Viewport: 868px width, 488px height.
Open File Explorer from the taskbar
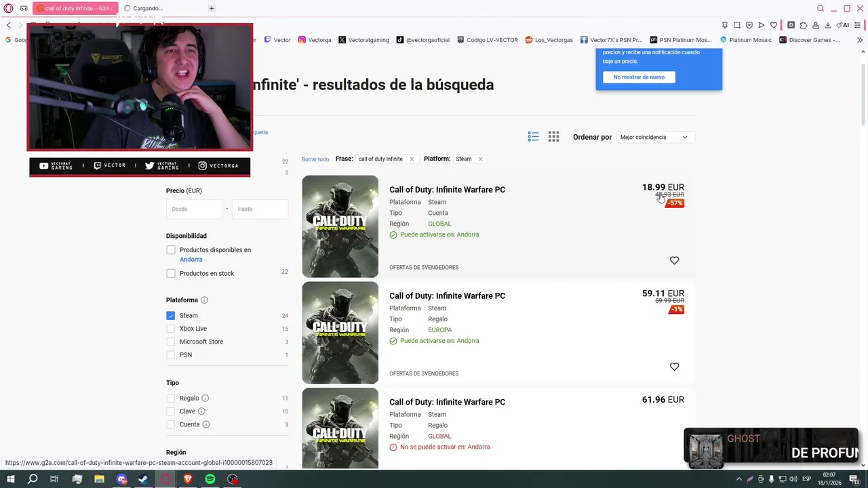(x=99, y=479)
